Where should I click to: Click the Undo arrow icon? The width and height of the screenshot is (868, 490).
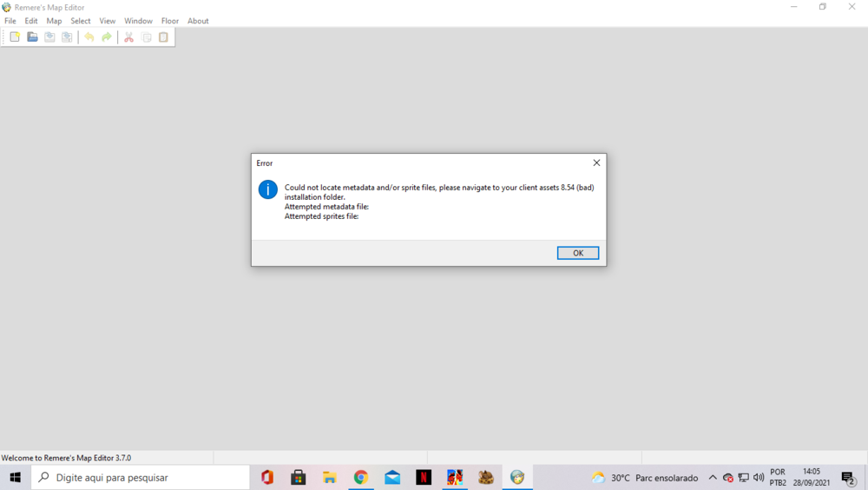click(x=89, y=37)
